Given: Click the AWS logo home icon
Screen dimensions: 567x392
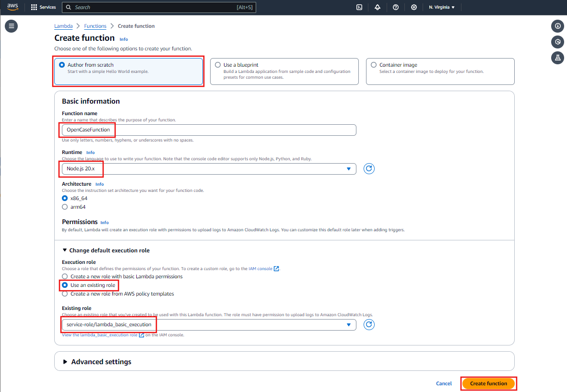Looking at the screenshot, I should [x=12, y=7].
